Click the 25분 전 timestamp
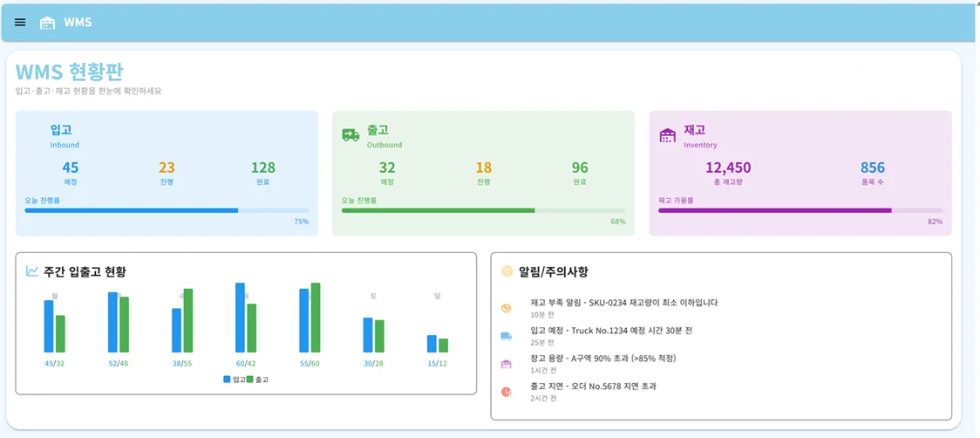Screen dimensions: 980x438 tap(541, 342)
